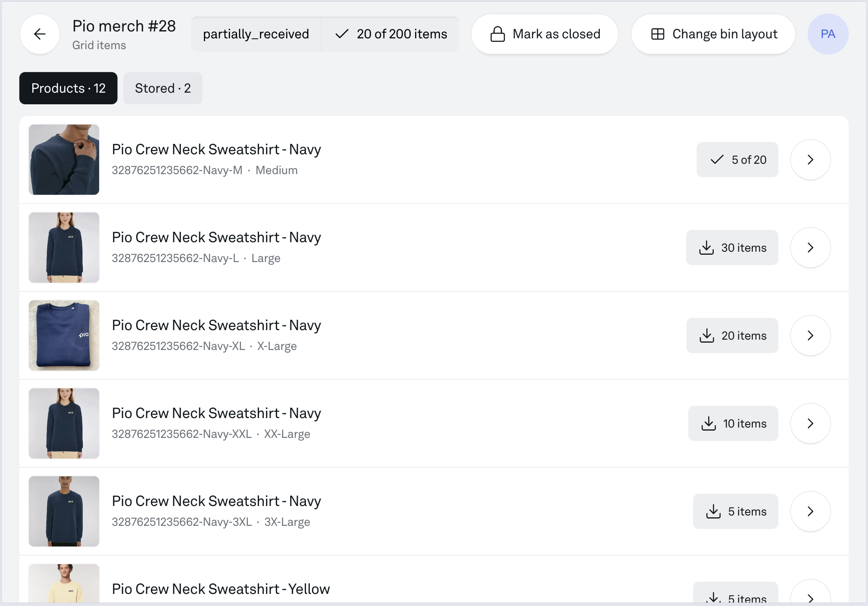Click the Large size label of Navy-L
The width and height of the screenshot is (868, 606).
(266, 258)
